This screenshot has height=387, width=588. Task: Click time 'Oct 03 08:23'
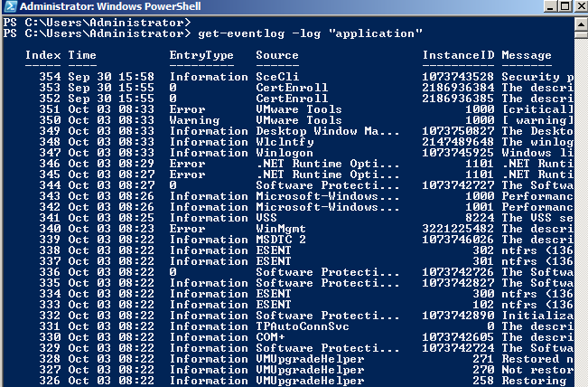[111, 229]
